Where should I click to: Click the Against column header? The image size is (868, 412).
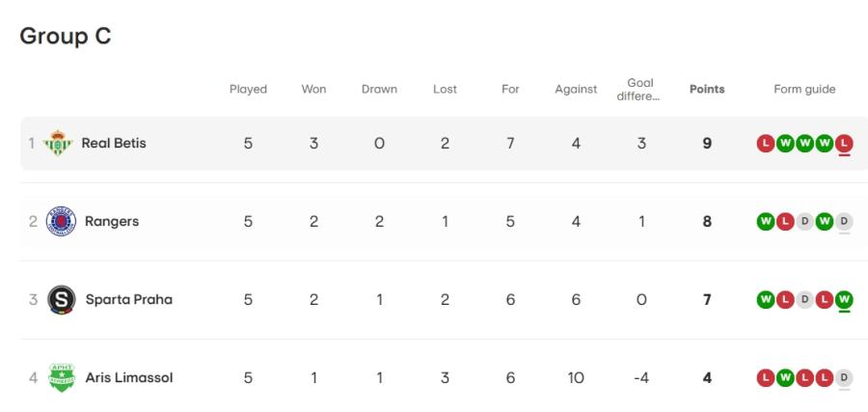577,89
